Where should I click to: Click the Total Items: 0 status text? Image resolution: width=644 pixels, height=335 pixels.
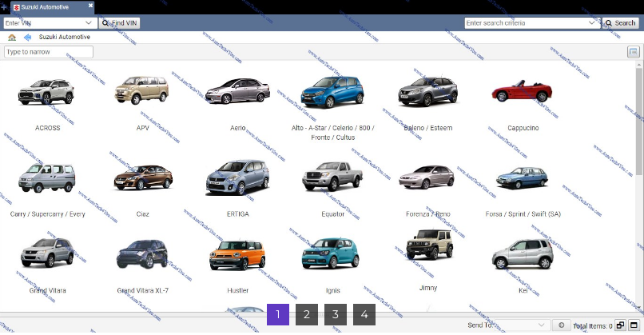coord(593,326)
